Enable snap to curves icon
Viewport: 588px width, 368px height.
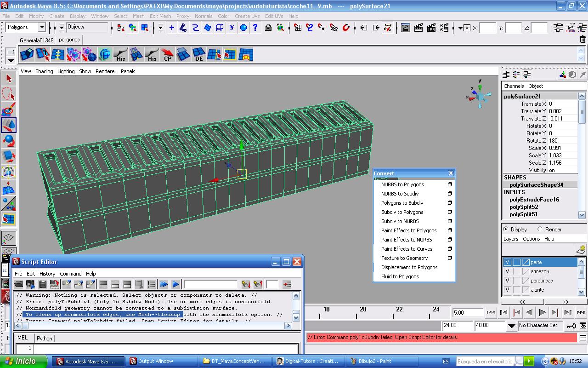310,28
